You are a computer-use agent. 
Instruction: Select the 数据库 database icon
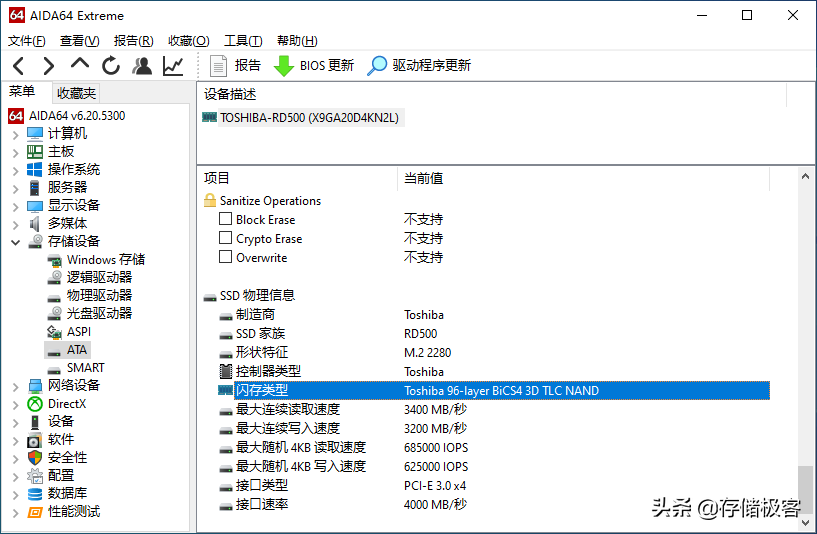(x=35, y=493)
